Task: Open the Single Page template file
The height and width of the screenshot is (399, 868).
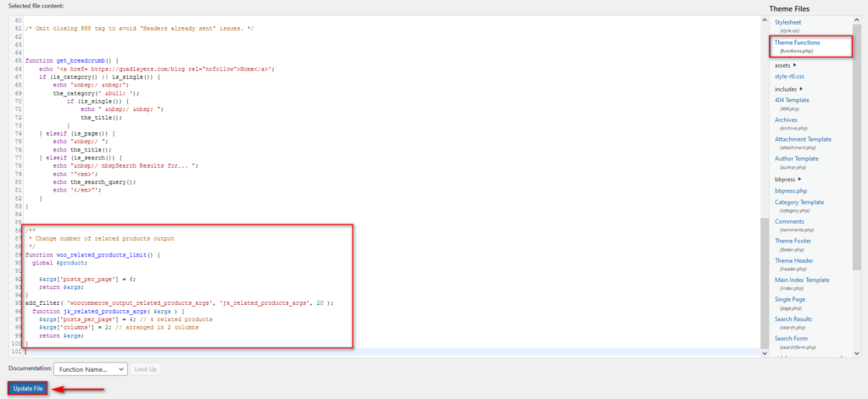Action: pos(790,299)
